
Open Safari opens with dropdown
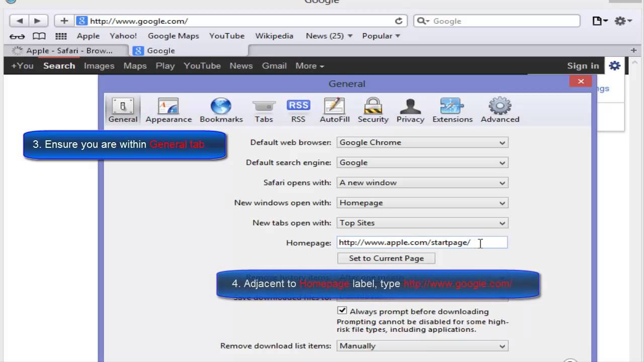(x=422, y=183)
